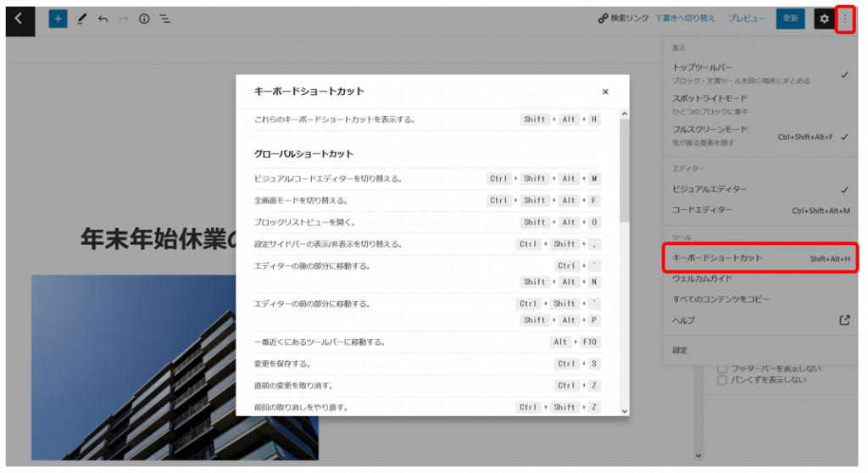Select the pencil tools icon
This screenshot has width=868, height=473.
click(x=81, y=19)
